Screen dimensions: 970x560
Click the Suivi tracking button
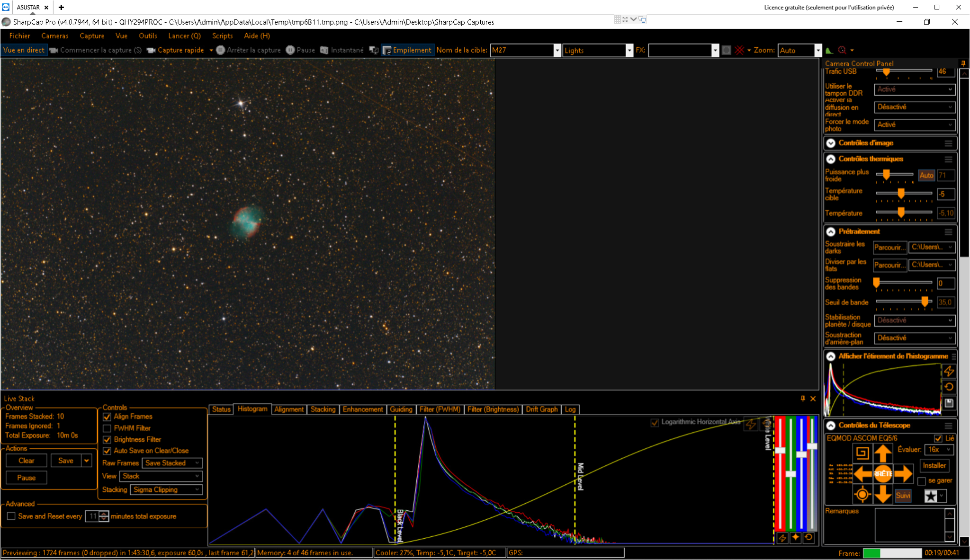pos(903,496)
